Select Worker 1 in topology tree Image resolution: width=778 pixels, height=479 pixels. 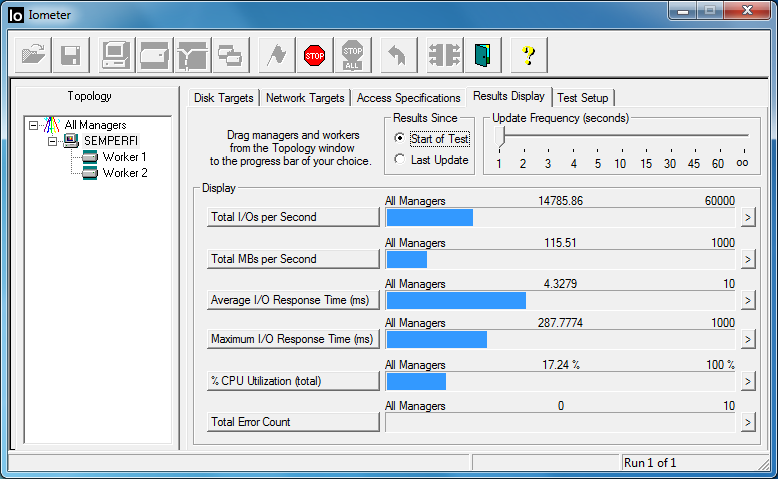pyautogui.click(x=125, y=157)
